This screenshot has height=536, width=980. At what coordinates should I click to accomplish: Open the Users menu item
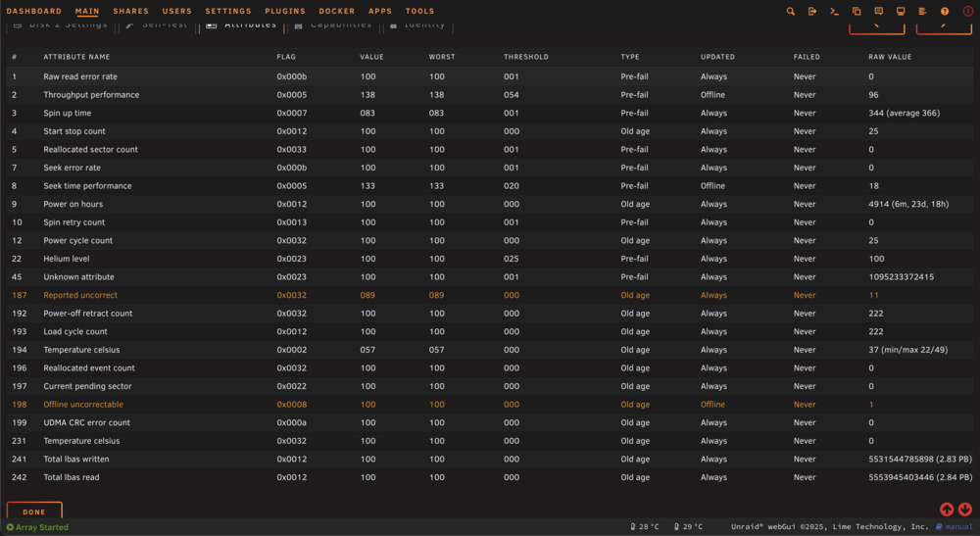pos(176,11)
